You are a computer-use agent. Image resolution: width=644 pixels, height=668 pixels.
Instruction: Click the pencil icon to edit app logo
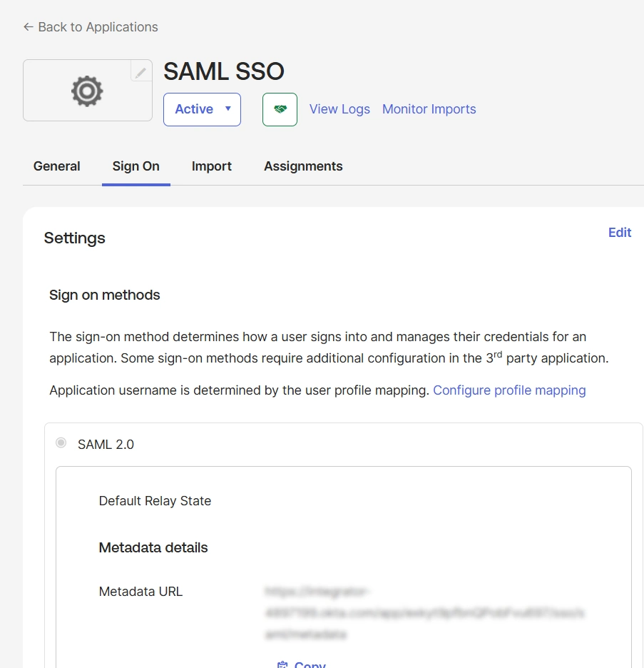pyautogui.click(x=141, y=72)
